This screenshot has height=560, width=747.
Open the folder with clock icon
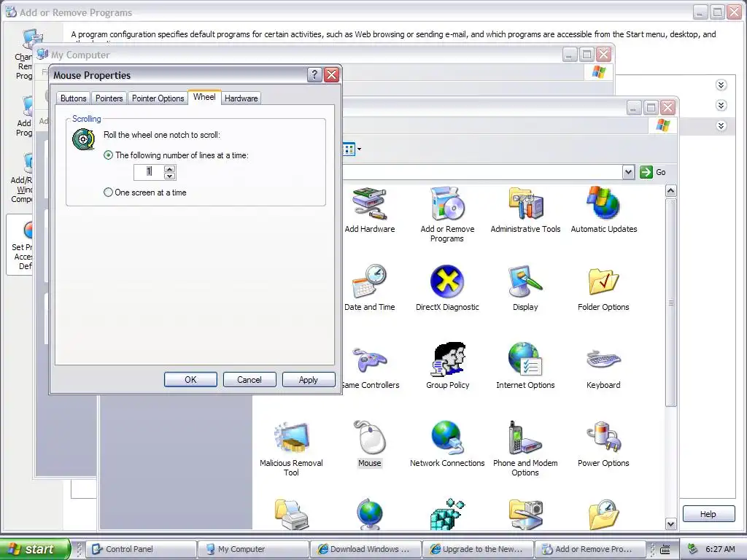point(603,514)
